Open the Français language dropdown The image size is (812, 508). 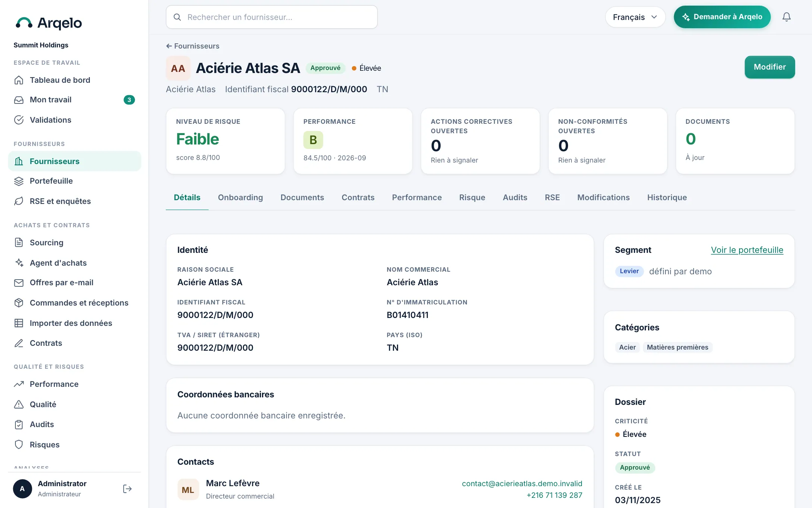coord(635,17)
